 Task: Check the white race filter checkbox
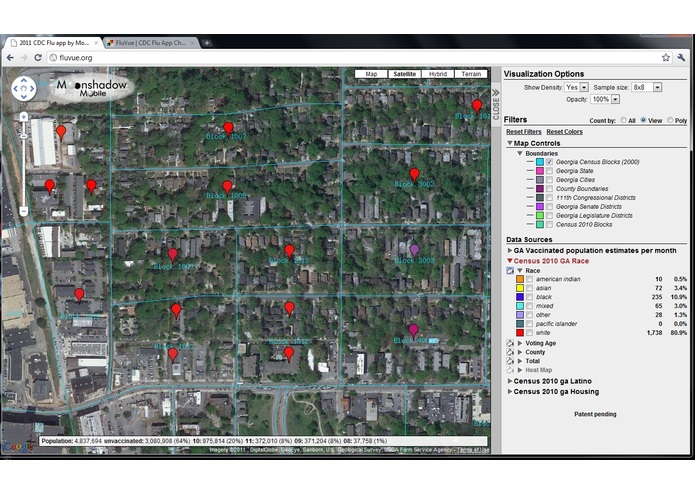point(529,332)
